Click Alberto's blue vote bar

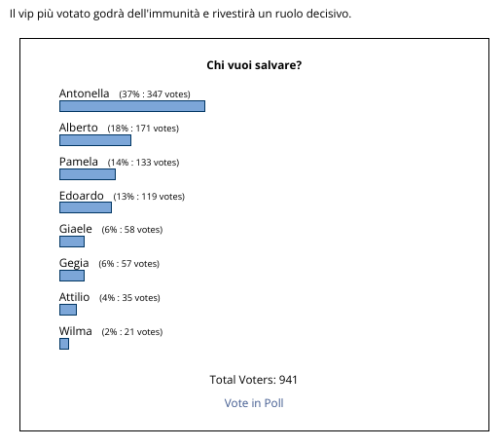95,140
